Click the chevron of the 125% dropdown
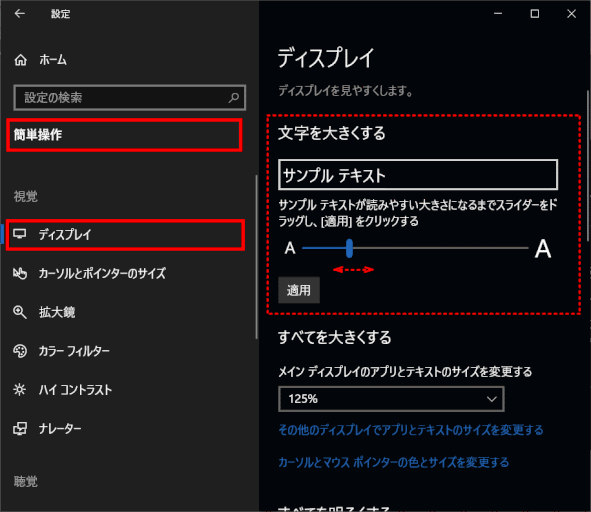This screenshot has height=512, width=591. click(x=491, y=399)
